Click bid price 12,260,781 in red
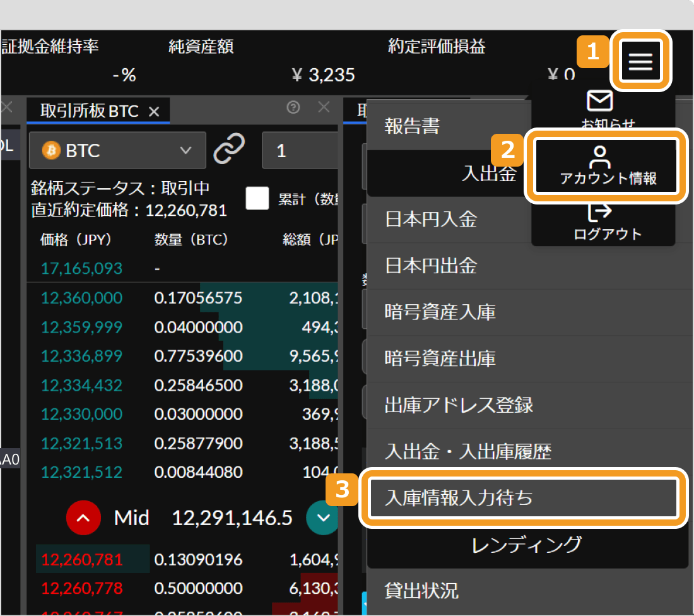 [81, 560]
